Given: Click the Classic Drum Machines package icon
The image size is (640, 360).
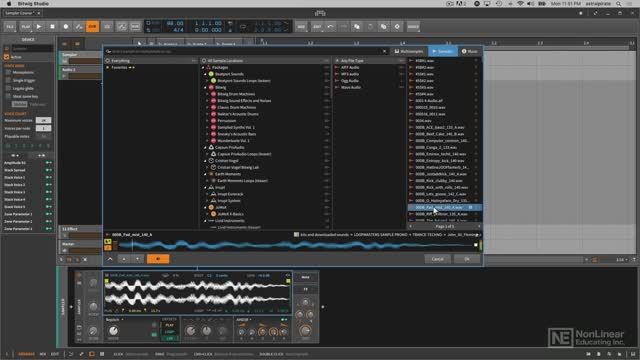Looking at the screenshot, I should (x=213, y=107).
